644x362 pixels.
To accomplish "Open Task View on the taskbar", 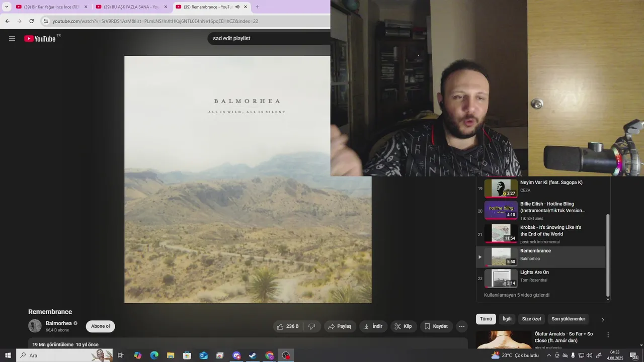I will click(121, 355).
